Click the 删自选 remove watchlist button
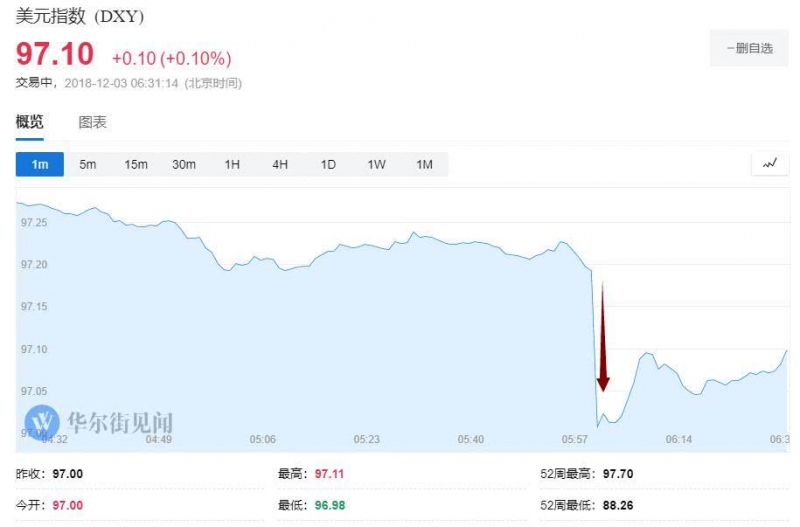Image resolution: width=800 pixels, height=527 pixels. point(749,48)
